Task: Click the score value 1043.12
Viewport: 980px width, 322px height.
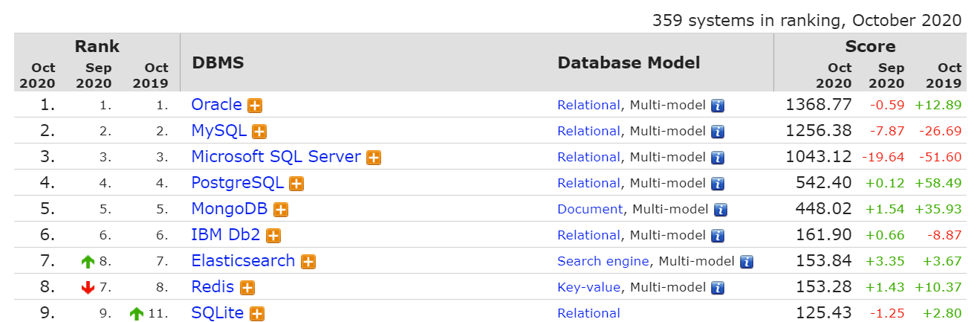Action: [x=819, y=157]
